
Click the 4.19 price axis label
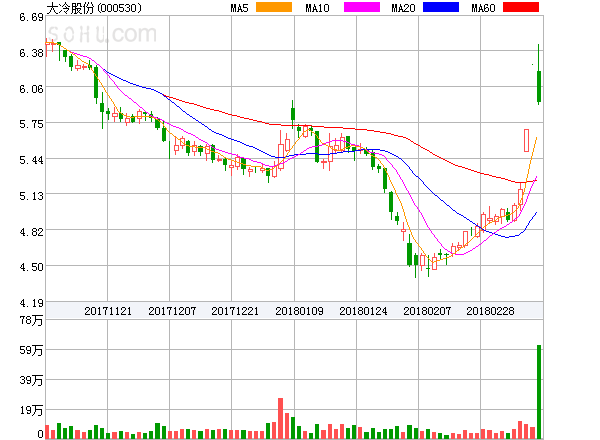(x=31, y=303)
